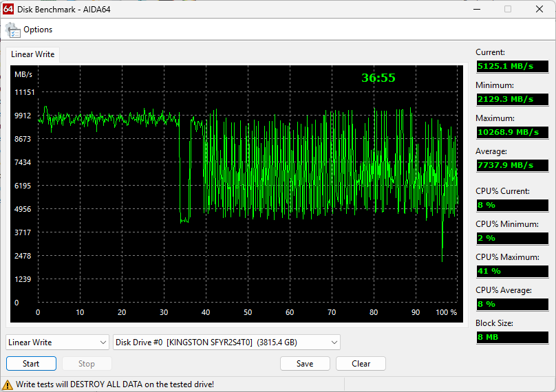
Task: Close the Disk Benchmark window
Action: [539, 9]
